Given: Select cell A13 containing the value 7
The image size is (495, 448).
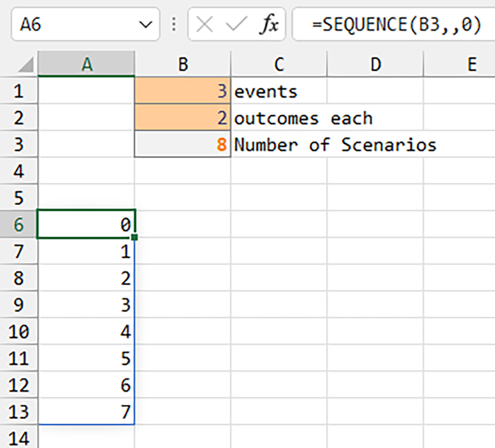Looking at the screenshot, I should coord(86,411).
